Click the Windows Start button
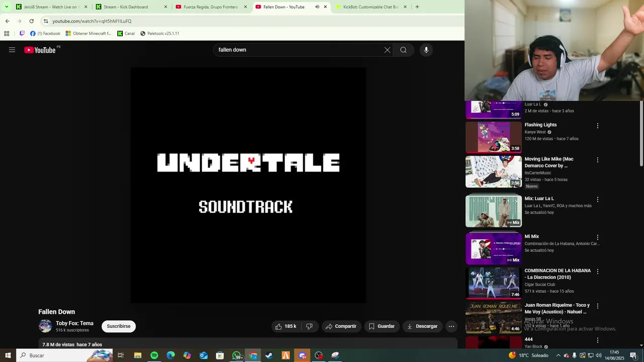Image resolution: width=644 pixels, height=362 pixels. (x=8, y=355)
